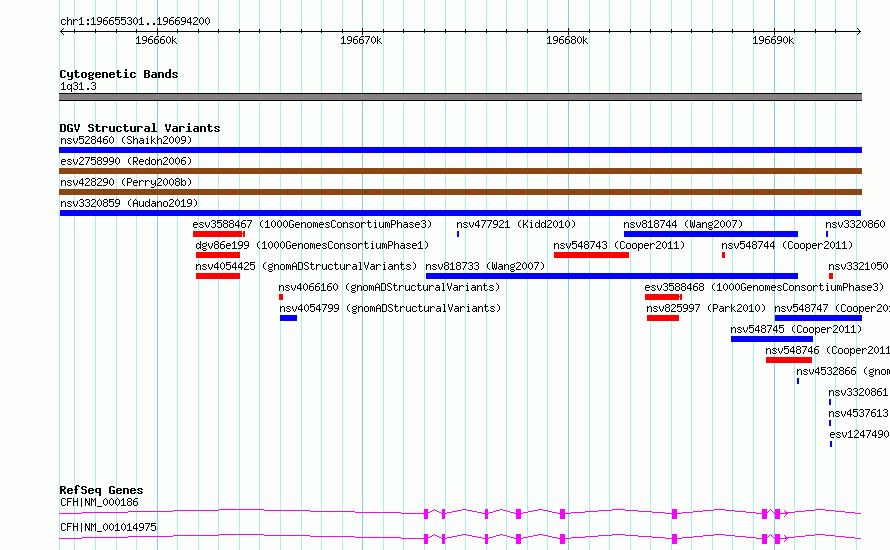Click the 1q31.3 cytogenetic band label

[78, 86]
